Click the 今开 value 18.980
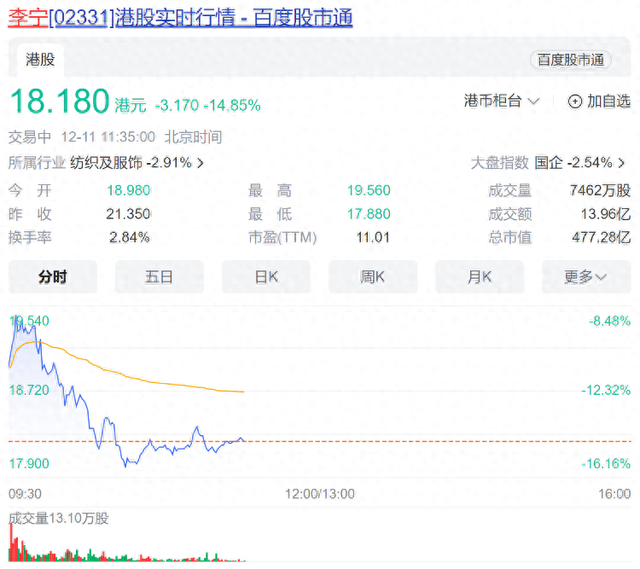Viewport: 640px width, 569px height. (128, 190)
